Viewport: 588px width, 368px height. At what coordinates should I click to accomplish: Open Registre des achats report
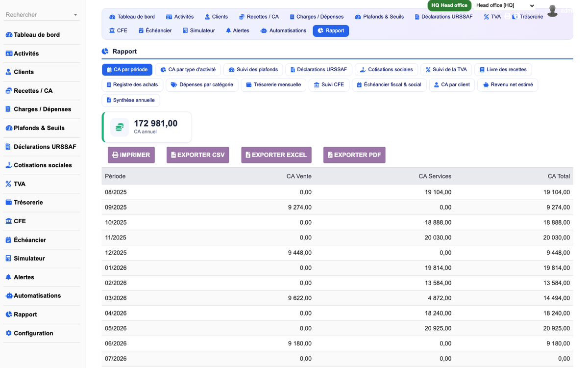pos(132,85)
